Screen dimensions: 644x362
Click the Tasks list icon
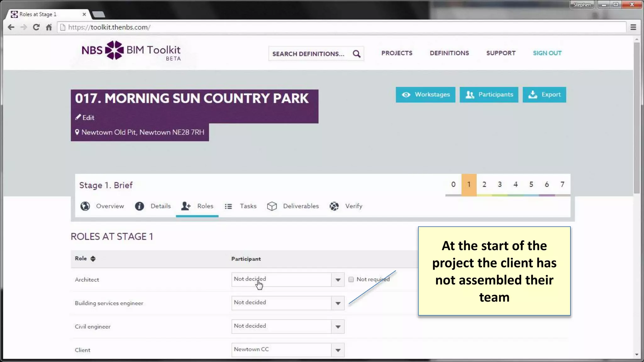228,206
